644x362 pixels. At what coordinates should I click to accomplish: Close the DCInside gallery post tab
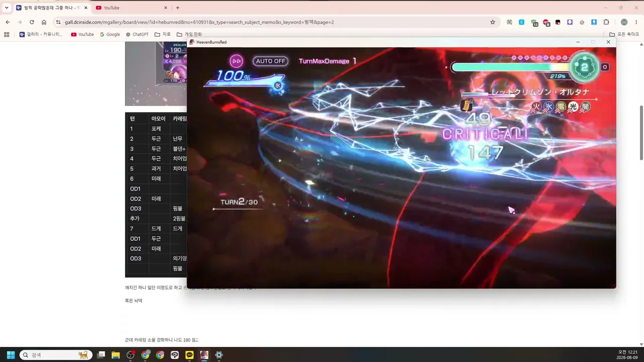point(86,8)
